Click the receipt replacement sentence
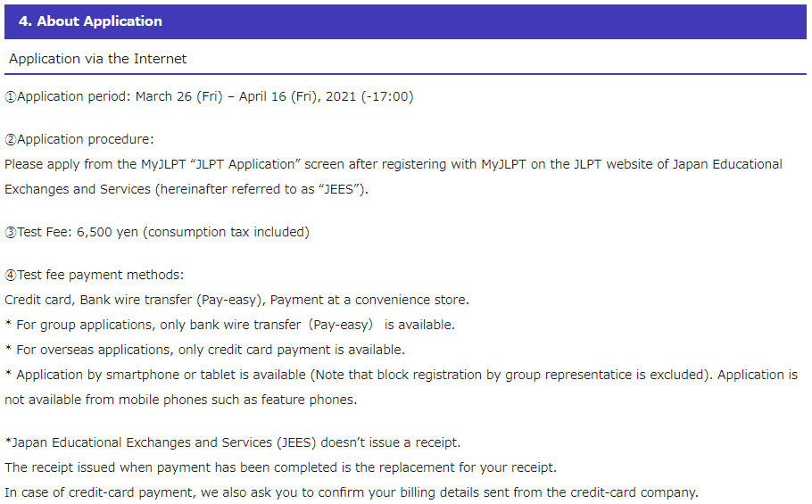This screenshot has width=812, height=504. (281, 467)
